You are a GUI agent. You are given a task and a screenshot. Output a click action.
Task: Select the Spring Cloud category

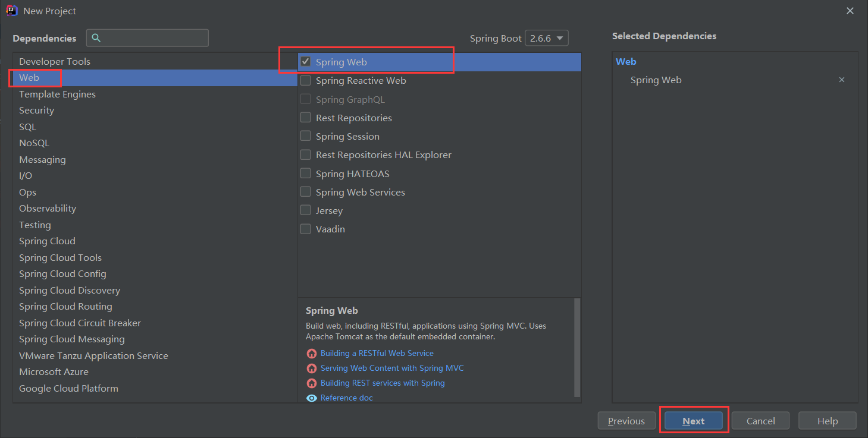click(x=155, y=241)
